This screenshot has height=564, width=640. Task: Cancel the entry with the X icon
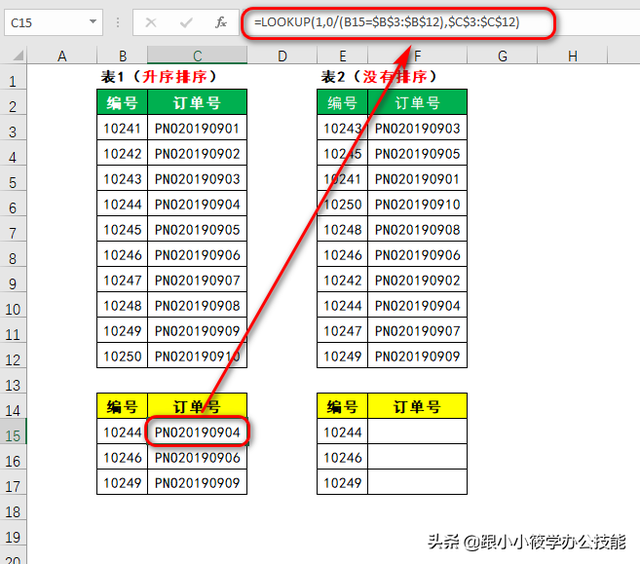pos(151,22)
